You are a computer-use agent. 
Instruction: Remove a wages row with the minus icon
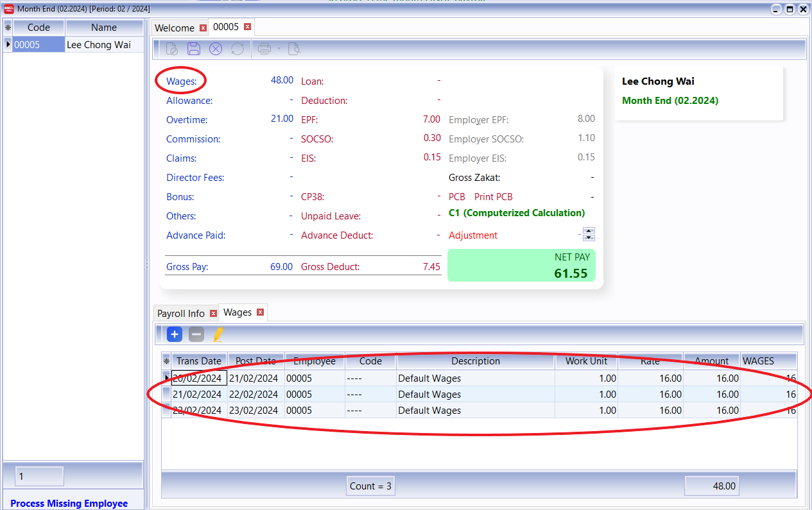pos(196,334)
